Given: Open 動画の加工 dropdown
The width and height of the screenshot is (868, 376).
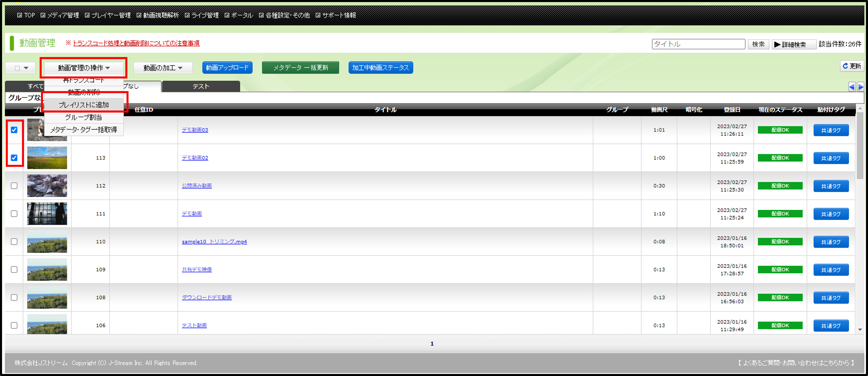Looking at the screenshot, I should 163,68.
